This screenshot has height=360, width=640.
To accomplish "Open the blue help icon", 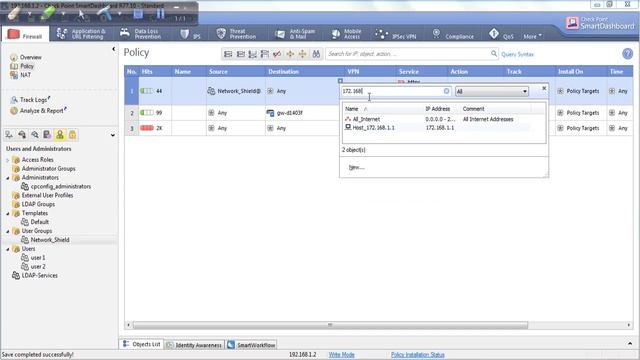I will 627,53.
